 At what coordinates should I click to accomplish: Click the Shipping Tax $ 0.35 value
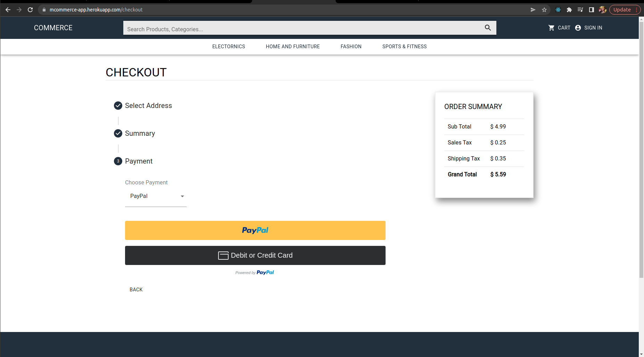click(498, 158)
